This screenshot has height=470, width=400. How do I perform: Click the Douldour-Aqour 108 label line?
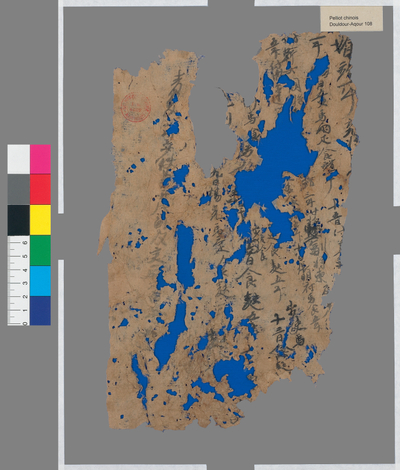point(350,24)
